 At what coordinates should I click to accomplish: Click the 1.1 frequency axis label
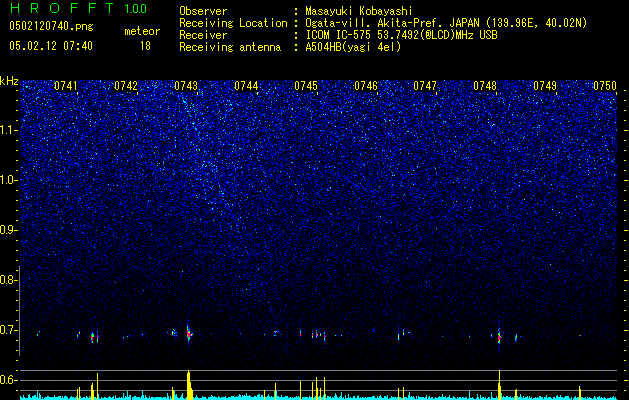[x=8, y=130]
